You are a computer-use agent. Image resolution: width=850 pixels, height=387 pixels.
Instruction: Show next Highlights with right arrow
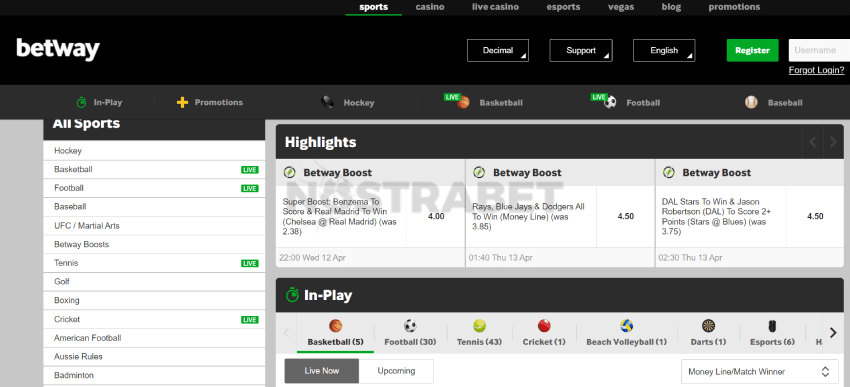tap(833, 142)
